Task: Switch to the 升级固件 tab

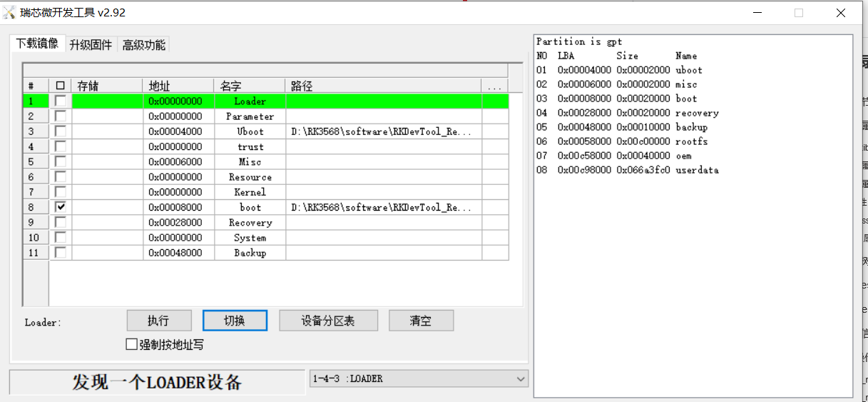Action: [x=91, y=45]
